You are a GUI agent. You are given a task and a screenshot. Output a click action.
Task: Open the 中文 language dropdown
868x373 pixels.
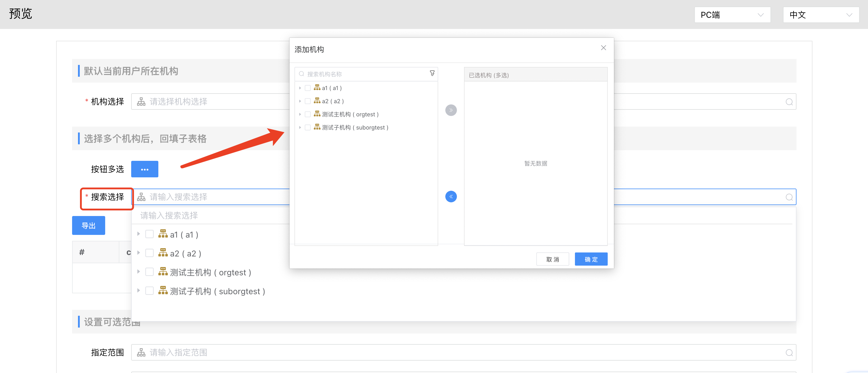[820, 15]
